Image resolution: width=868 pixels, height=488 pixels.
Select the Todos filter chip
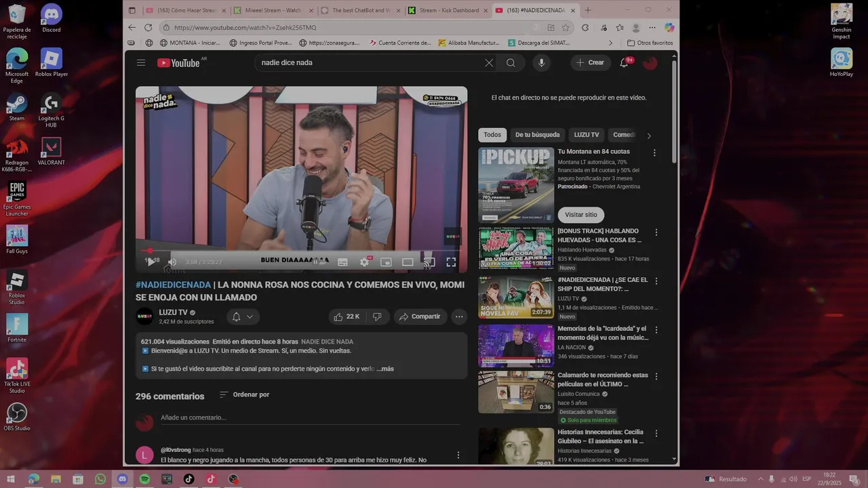[x=492, y=135]
